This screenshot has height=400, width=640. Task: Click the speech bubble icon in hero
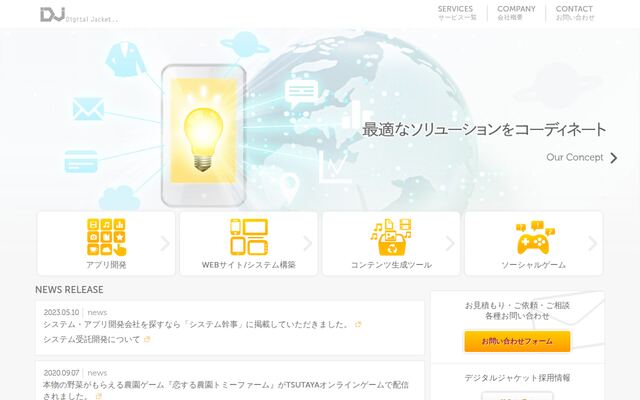301,92
